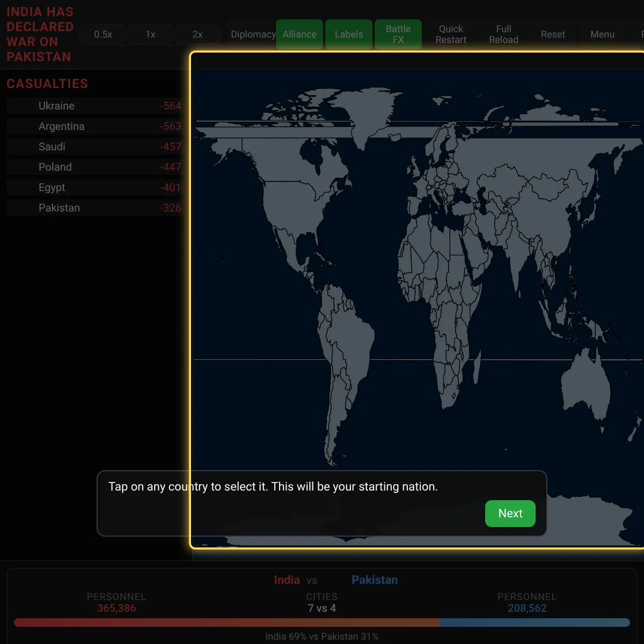Click the tutorial instruction text
The height and width of the screenshot is (644, 644).
pyautogui.click(x=273, y=487)
